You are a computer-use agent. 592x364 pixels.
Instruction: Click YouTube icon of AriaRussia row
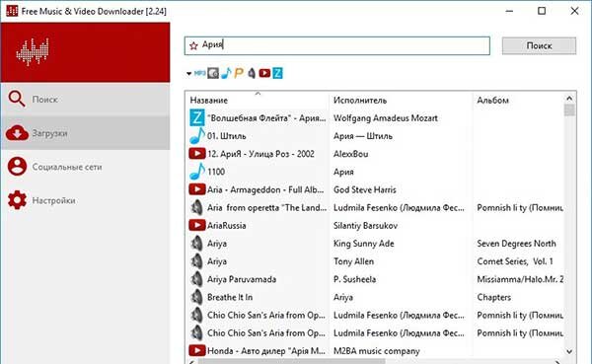(x=196, y=226)
